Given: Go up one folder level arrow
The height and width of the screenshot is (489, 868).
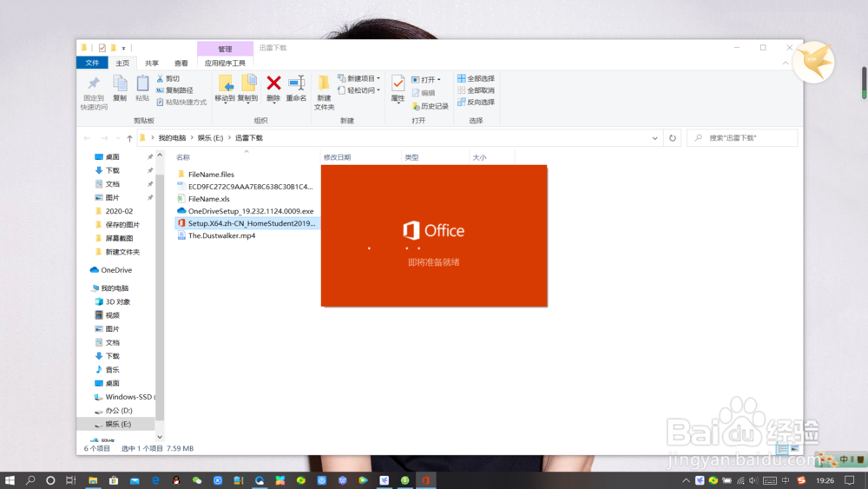Looking at the screenshot, I should [129, 138].
